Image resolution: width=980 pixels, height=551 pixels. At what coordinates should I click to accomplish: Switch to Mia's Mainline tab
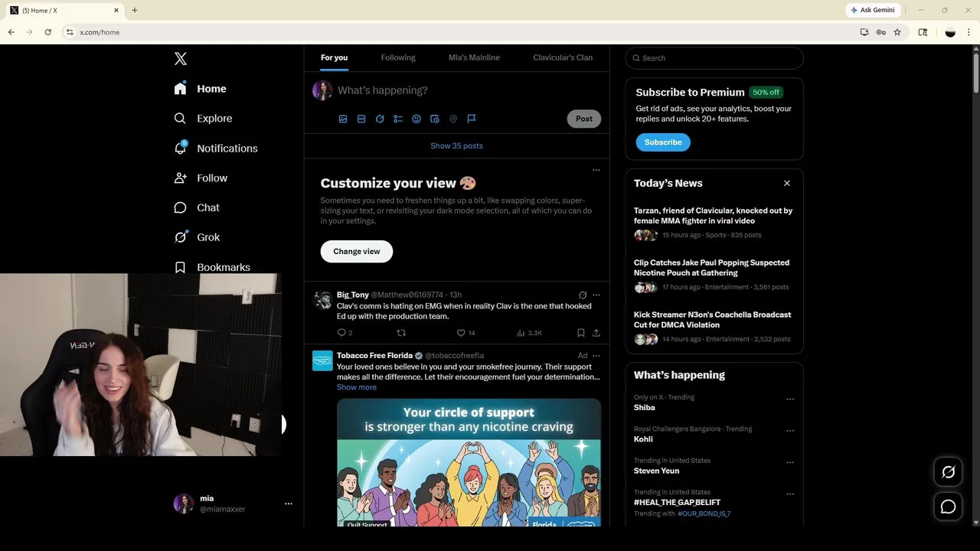474,57
